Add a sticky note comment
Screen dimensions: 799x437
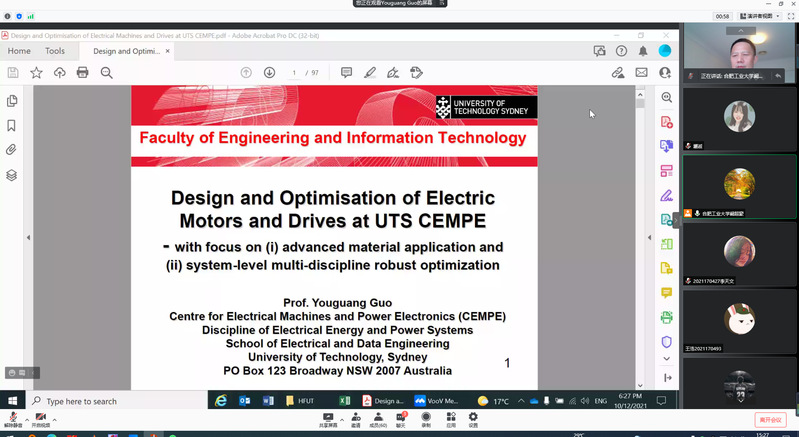pyautogui.click(x=347, y=73)
